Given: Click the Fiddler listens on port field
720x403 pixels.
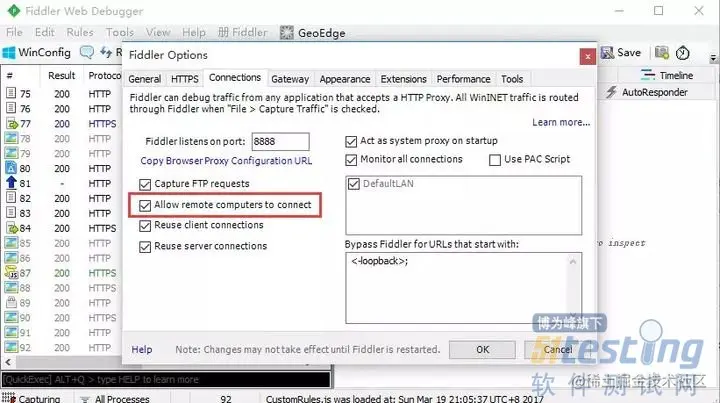Looking at the screenshot, I should coord(280,141).
